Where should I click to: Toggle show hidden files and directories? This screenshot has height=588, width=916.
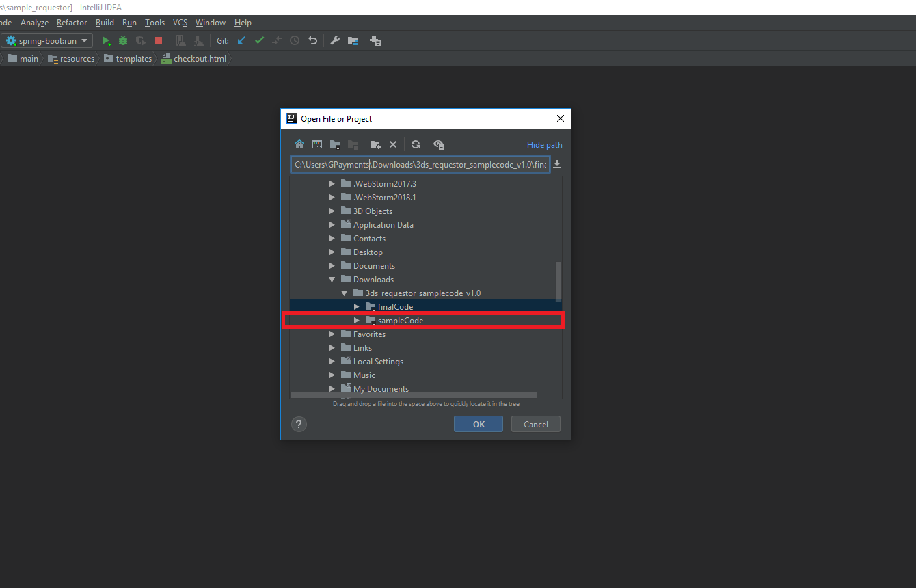[438, 144]
